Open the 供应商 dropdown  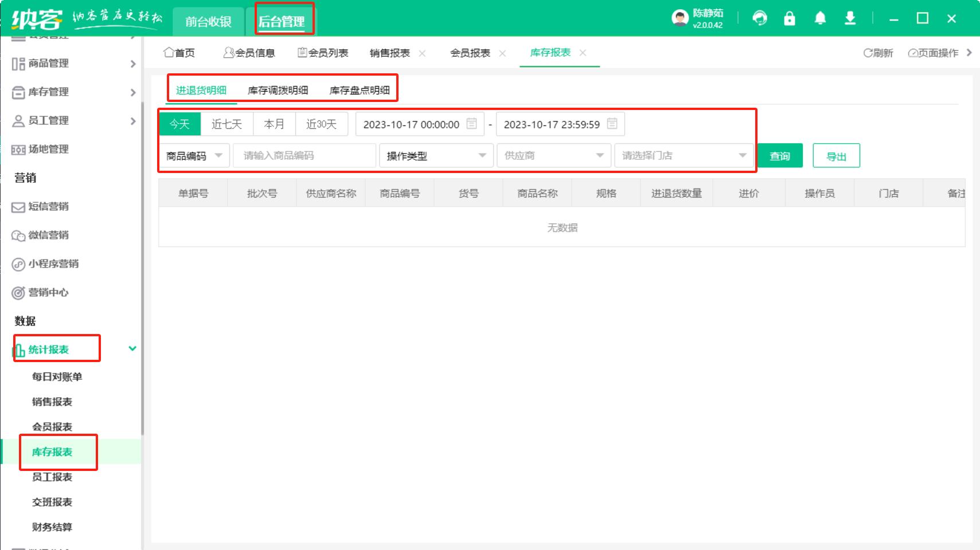(x=553, y=156)
